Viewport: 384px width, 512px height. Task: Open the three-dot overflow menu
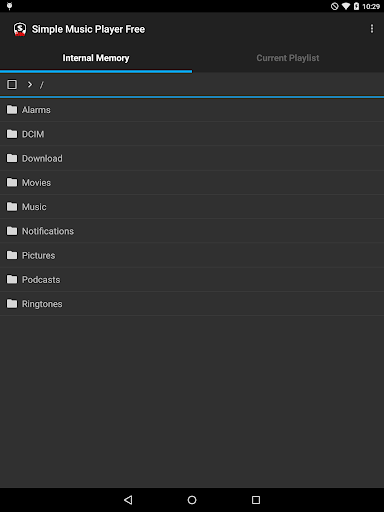point(372,29)
